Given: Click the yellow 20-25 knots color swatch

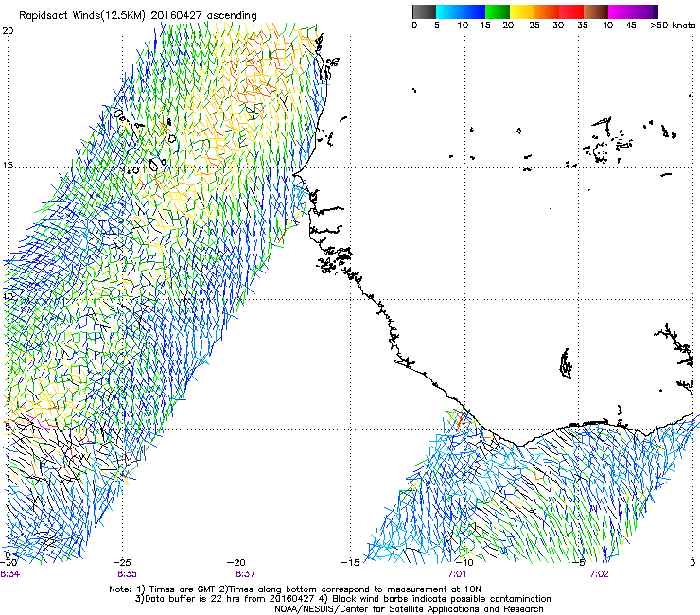Looking at the screenshot, I should (522, 11).
